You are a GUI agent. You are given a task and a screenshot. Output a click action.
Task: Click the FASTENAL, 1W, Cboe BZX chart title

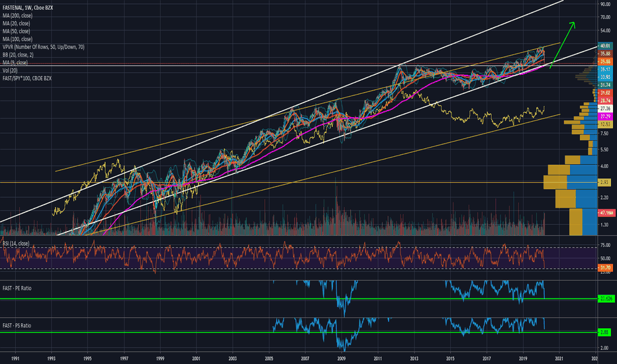28,7
